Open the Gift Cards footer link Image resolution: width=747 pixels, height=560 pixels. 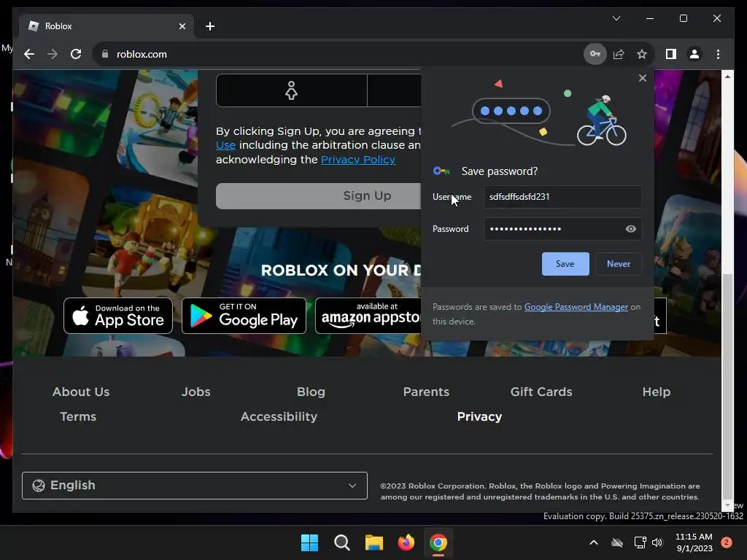pos(541,392)
